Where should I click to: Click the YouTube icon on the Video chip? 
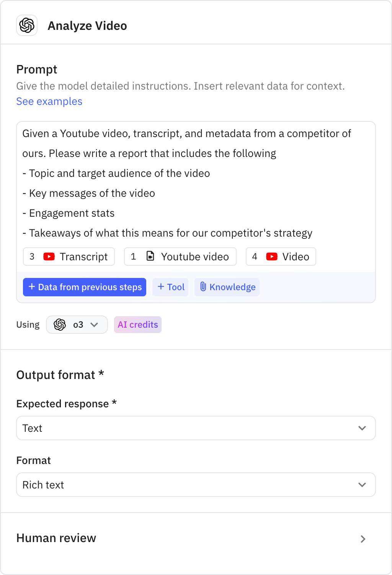click(x=272, y=256)
